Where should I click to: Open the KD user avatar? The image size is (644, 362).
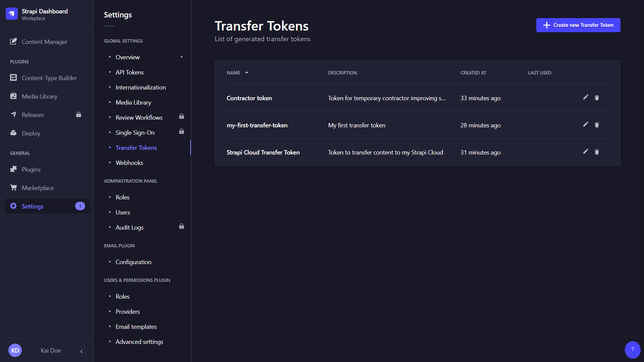(15, 350)
